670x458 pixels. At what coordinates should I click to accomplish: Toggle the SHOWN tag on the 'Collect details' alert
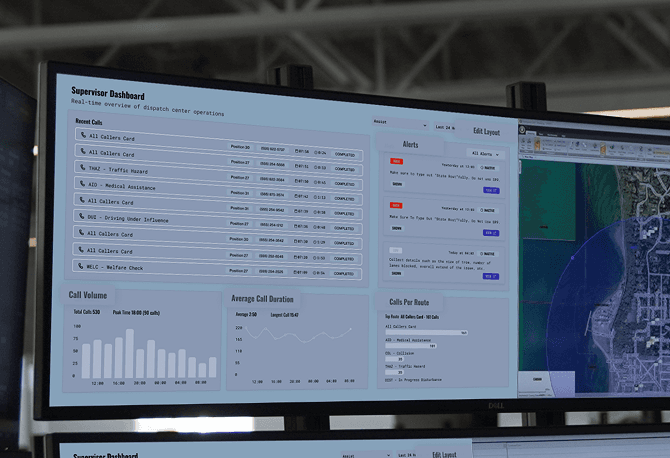[397, 273]
